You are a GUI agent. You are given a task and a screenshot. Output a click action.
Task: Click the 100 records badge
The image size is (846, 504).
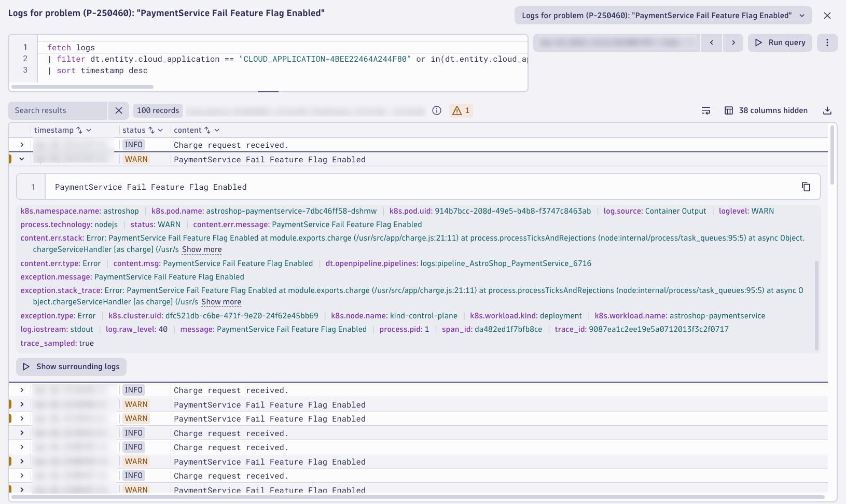158,110
